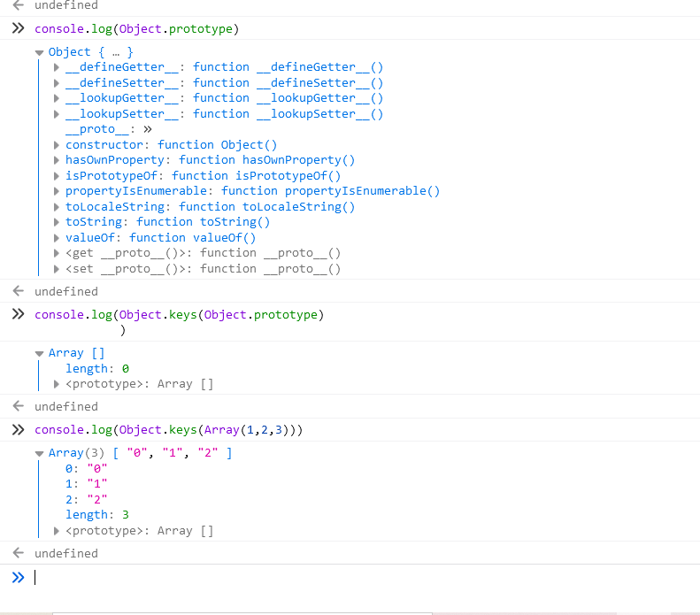Click 'function hasOwnProperty()' value
The width and height of the screenshot is (700, 615).
click(x=267, y=160)
